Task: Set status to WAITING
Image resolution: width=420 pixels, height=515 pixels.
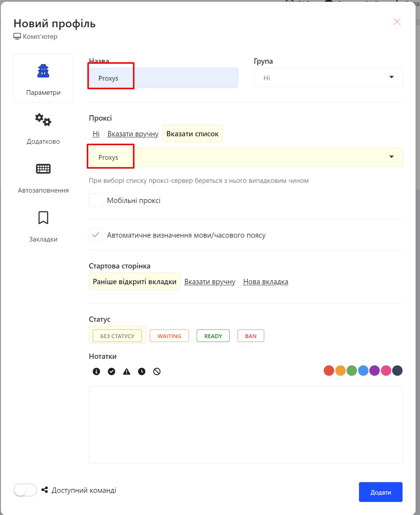Action: (x=169, y=336)
